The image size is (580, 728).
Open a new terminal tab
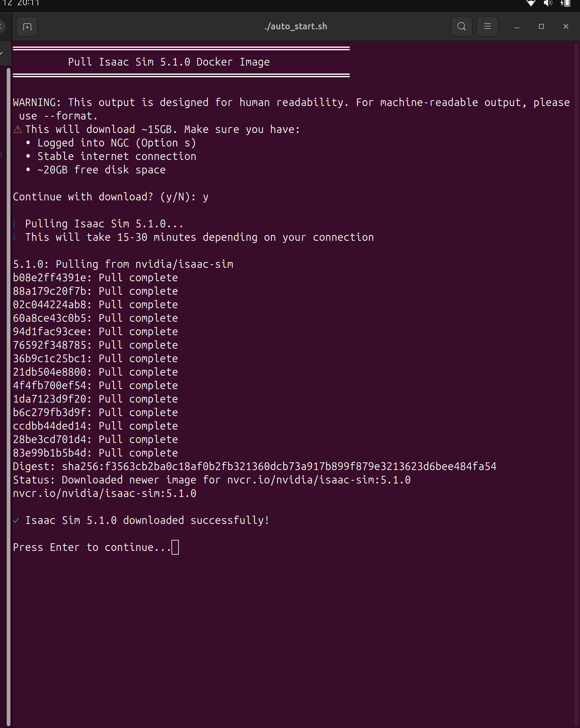pos(27,26)
